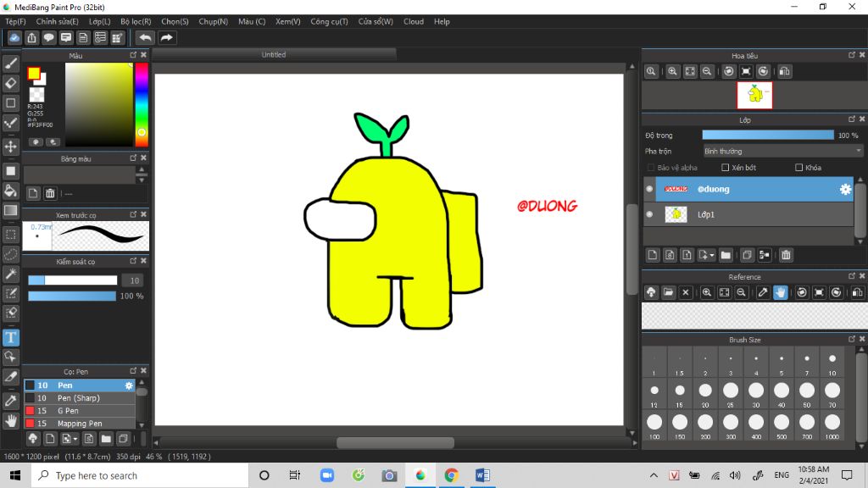Select the Eraser tool

(x=10, y=83)
